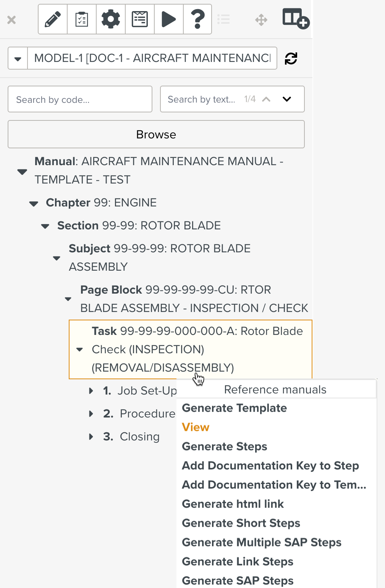Collapse Section 99-99: ROTOR BLADE
The image size is (385, 588).
(x=45, y=226)
